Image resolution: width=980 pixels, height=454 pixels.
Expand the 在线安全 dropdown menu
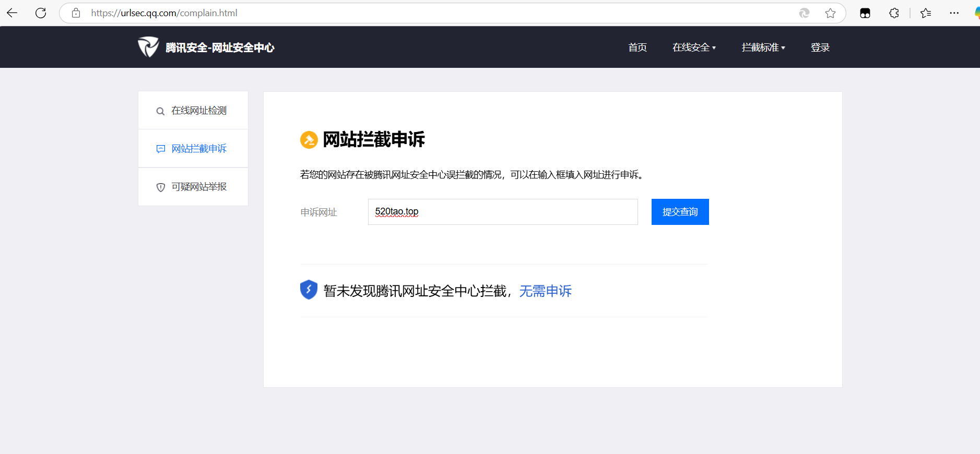[x=694, y=47]
